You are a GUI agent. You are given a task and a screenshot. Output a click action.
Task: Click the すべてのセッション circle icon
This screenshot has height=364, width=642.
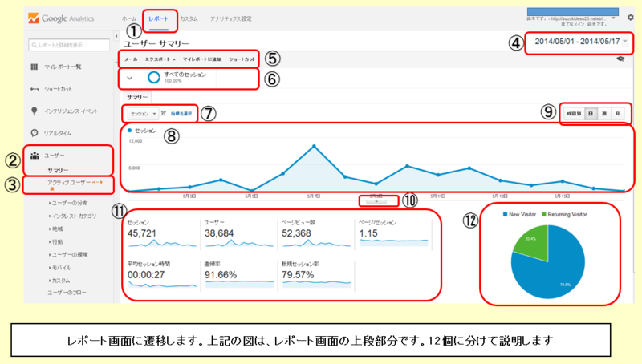[x=153, y=77]
